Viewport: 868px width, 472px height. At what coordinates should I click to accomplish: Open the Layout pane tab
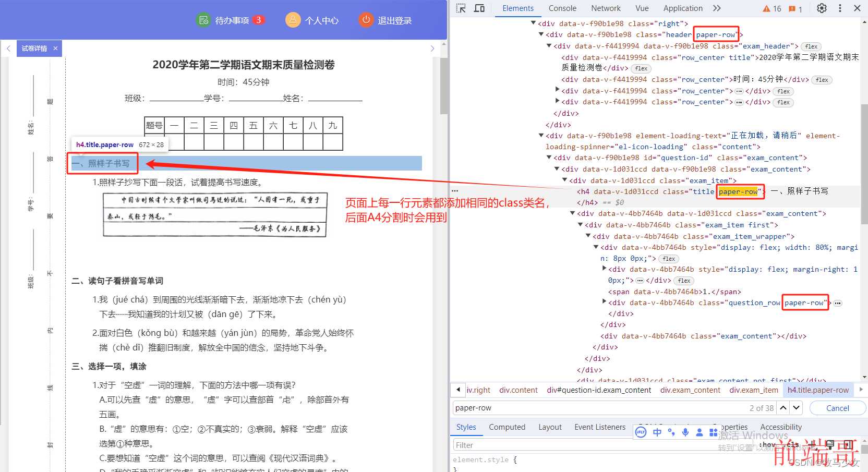coord(550,427)
